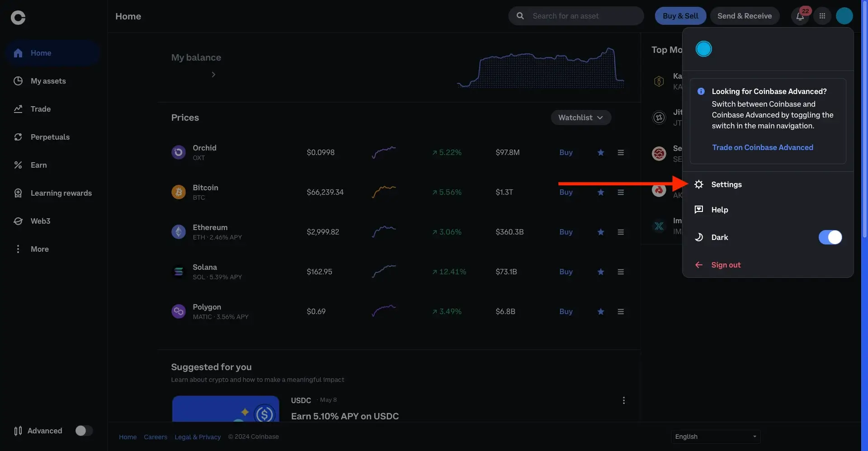Click the Bitcoin watchlist star icon

click(x=601, y=193)
